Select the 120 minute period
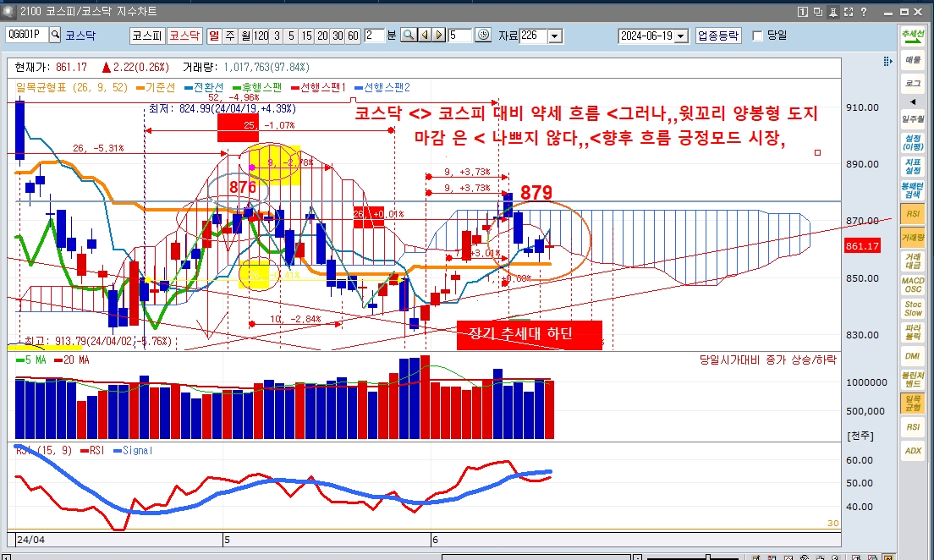This screenshot has width=934, height=560. click(261, 36)
